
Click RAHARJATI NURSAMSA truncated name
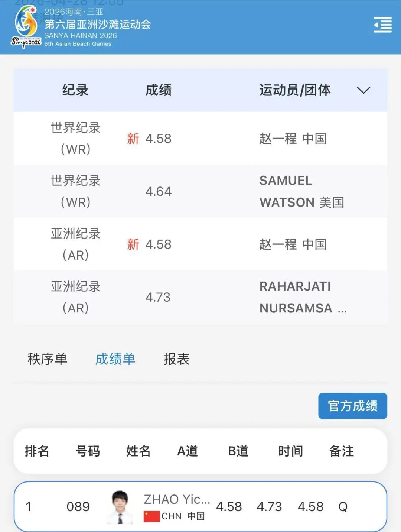(303, 297)
